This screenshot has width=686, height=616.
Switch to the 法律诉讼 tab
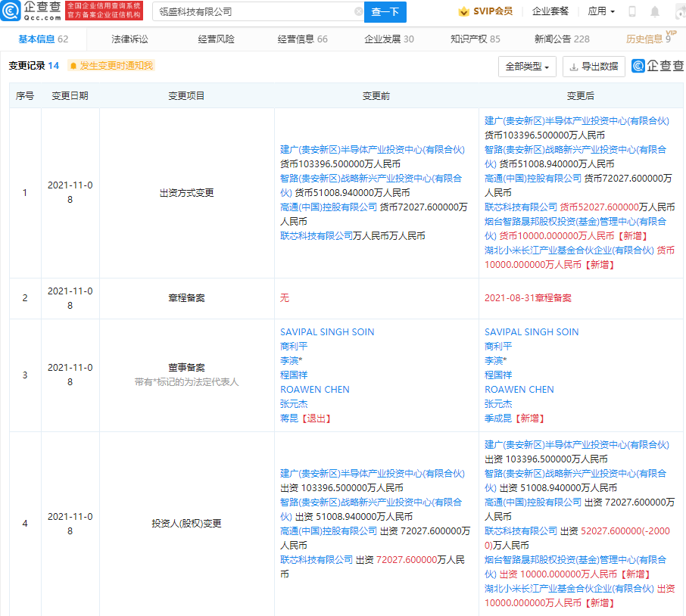click(x=130, y=39)
